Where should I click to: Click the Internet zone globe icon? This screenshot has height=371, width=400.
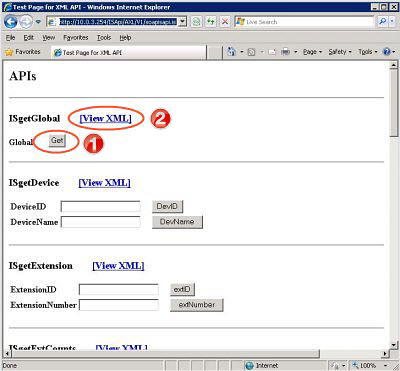(x=249, y=366)
